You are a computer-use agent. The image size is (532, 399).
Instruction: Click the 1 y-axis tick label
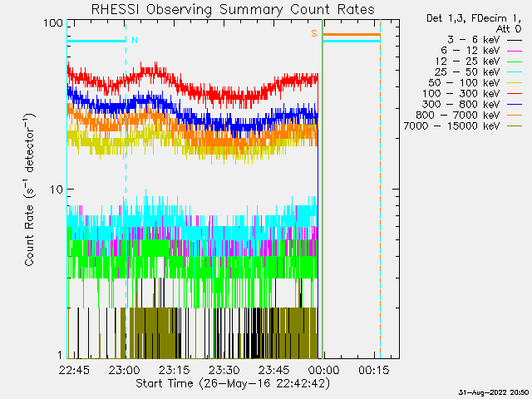[60, 355]
